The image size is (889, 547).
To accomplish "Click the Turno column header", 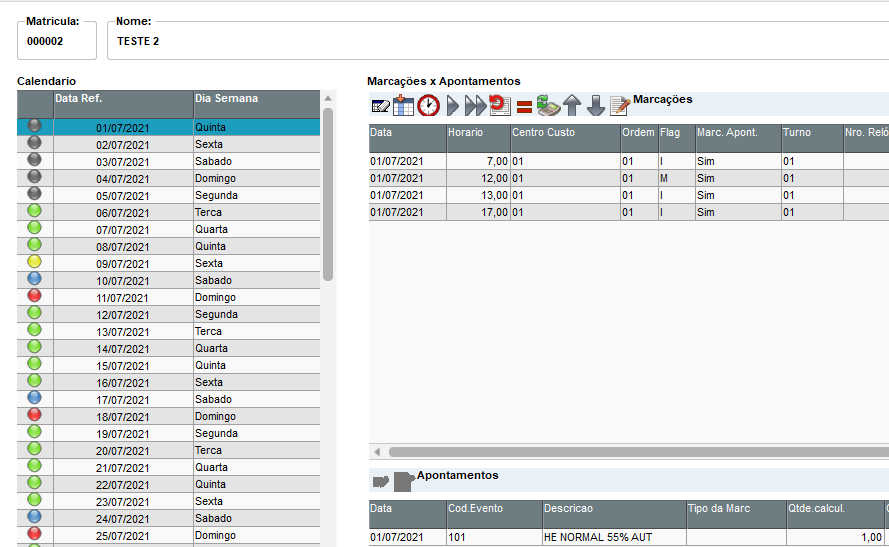I will point(812,138).
